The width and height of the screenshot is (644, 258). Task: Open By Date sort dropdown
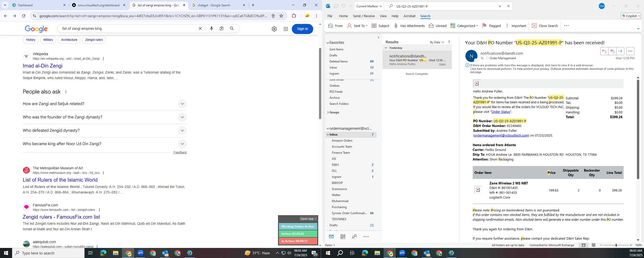[437, 42]
